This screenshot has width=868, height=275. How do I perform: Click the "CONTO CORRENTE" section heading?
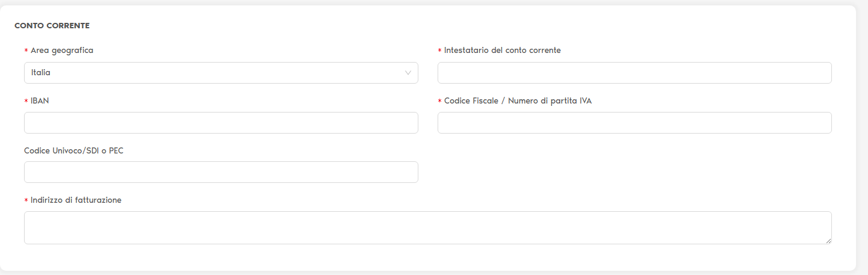pyautogui.click(x=52, y=26)
